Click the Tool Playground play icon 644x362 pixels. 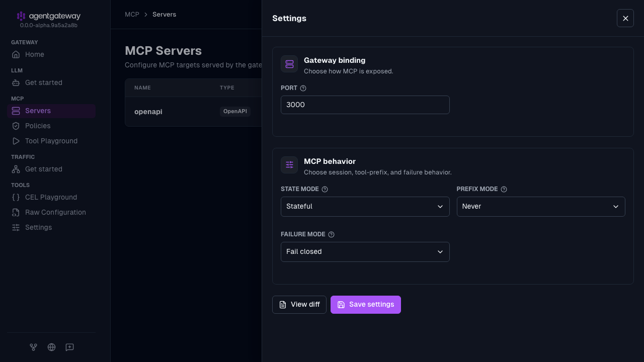[16, 141]
